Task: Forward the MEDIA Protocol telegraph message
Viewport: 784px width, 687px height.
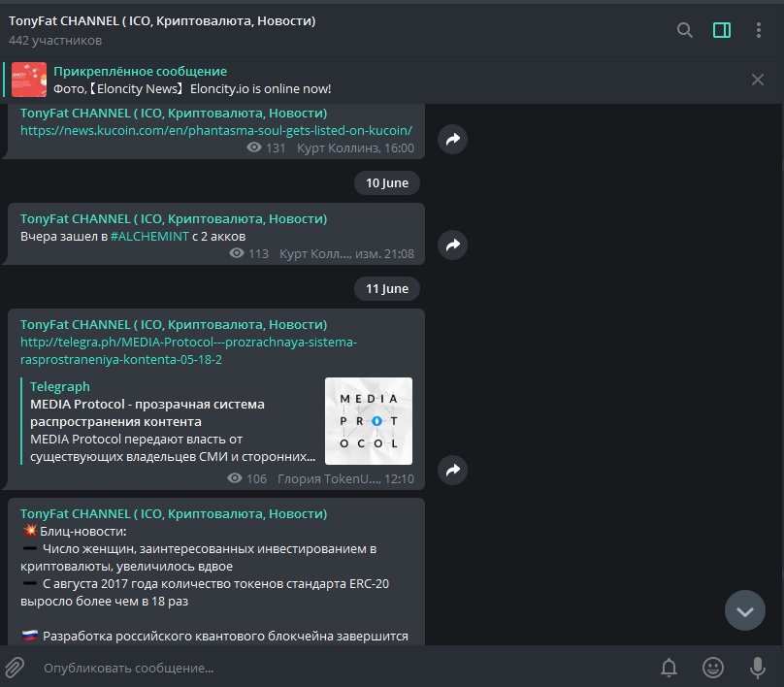Action: click(452, 470)
